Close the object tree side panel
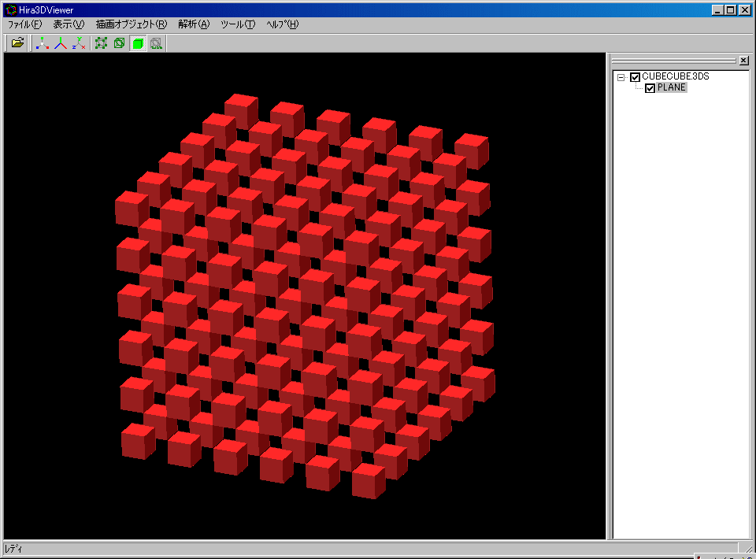The width and height of the screenshot is (756, 559). click(x=744, y=61)
